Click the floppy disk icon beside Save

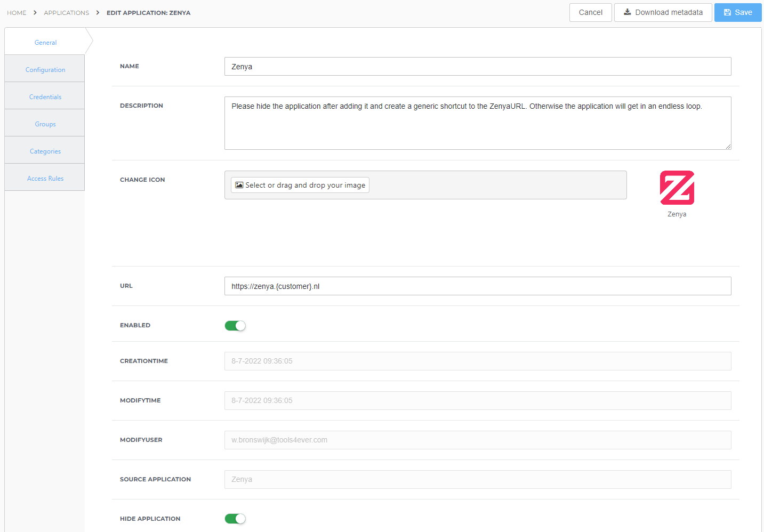pyautogui.click(x=727, y=12)
